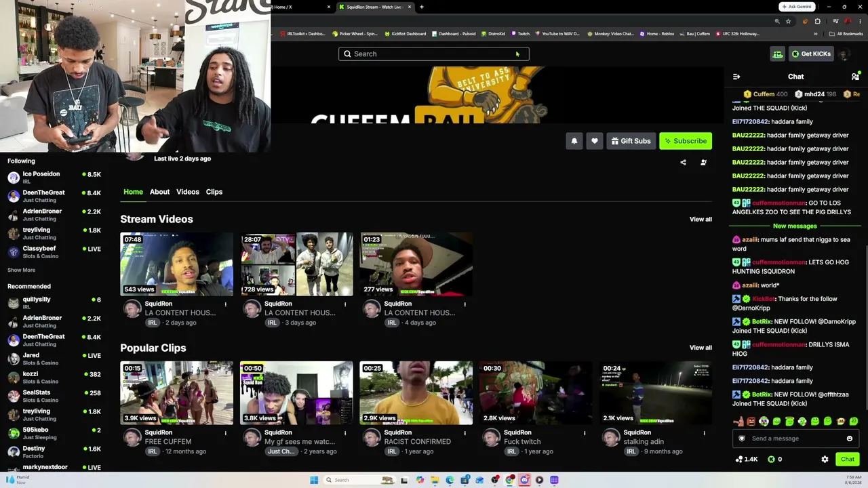Image resolution: width=868 pixels, height=488 pixels.
Task: Open the KickBot Dashboard bookmark
Action: coord(405,34)
